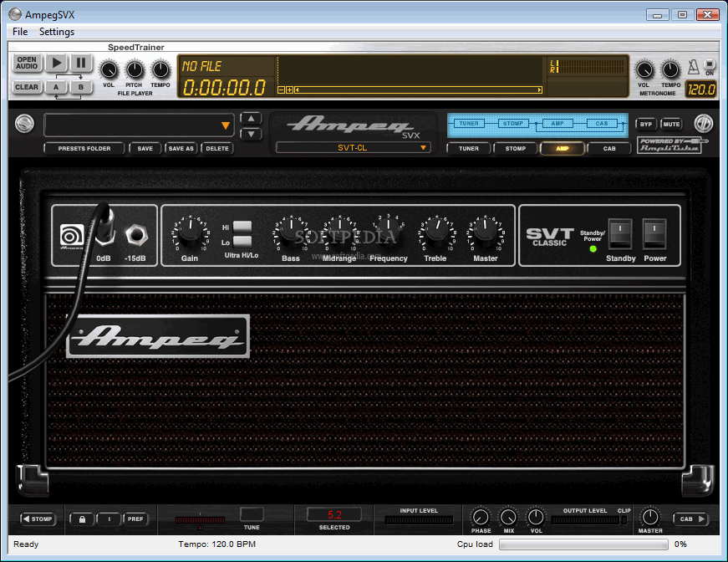Click the round IK logo icon at right

(704, 124)
